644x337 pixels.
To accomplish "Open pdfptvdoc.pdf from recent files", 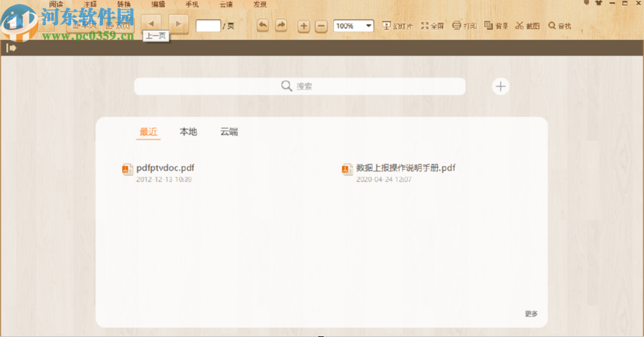I will pyautogui.click(x=165, y=168).
